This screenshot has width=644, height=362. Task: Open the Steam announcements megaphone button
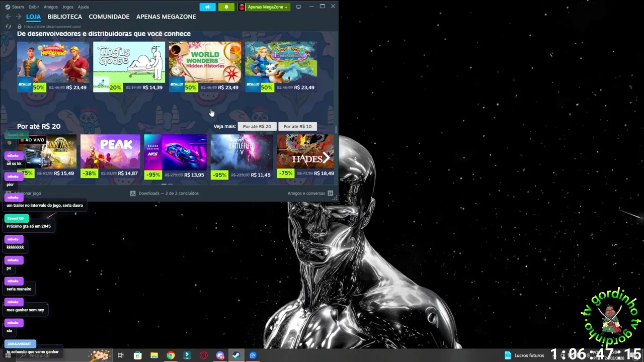pyautogui.click(x=207, y=7)
